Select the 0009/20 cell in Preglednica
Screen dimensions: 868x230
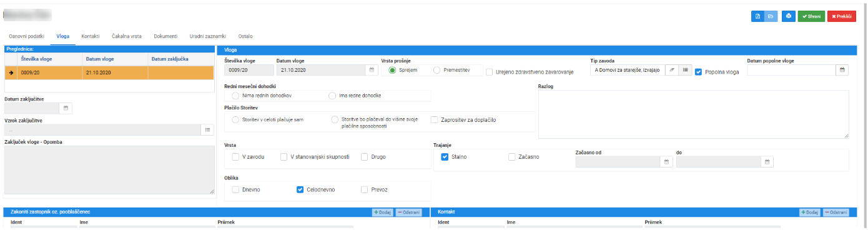(51, 72)
